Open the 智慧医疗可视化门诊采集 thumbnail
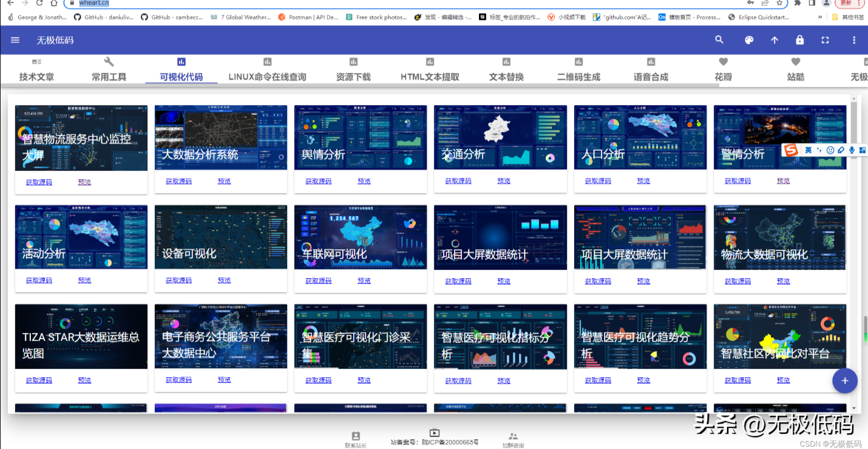The width and height of the screenshot is (868, 449). pyautogui.click(x=361, y=337)
